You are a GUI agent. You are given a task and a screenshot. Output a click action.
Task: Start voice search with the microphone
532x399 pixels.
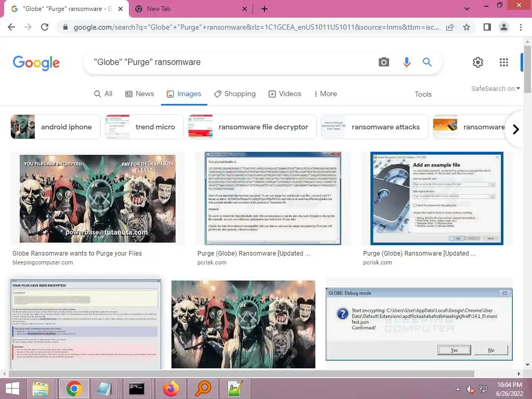[x=406, y=62]
